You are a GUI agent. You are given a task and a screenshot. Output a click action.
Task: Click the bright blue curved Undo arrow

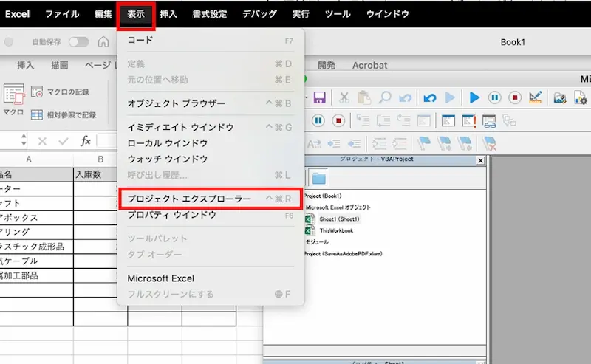coord(430,98)
